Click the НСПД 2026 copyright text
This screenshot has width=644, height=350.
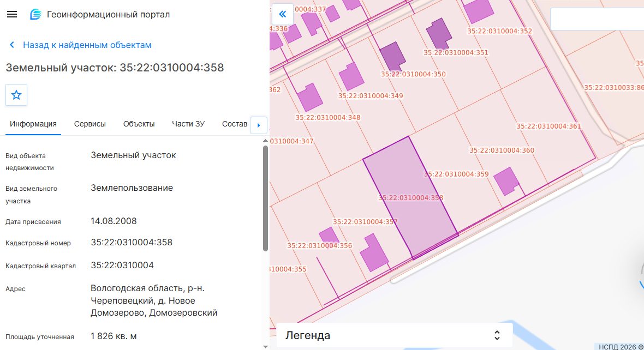tap(621, 347)
